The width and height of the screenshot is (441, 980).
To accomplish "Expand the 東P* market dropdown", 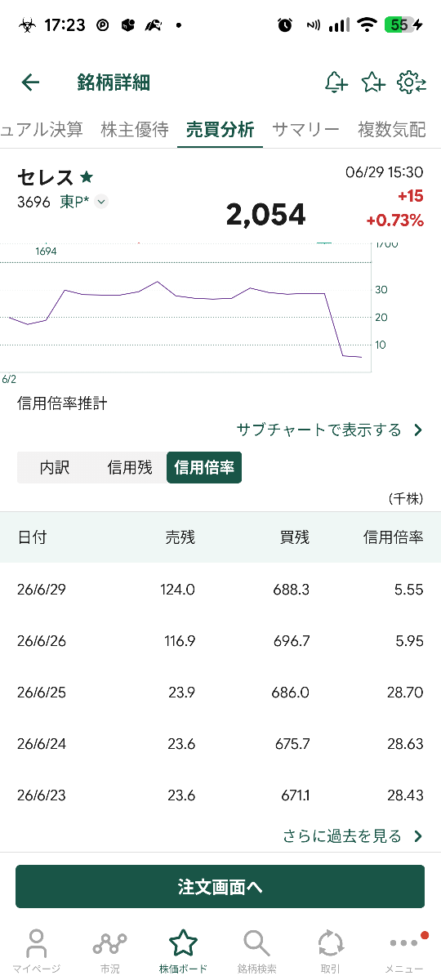I will (101, 202).
